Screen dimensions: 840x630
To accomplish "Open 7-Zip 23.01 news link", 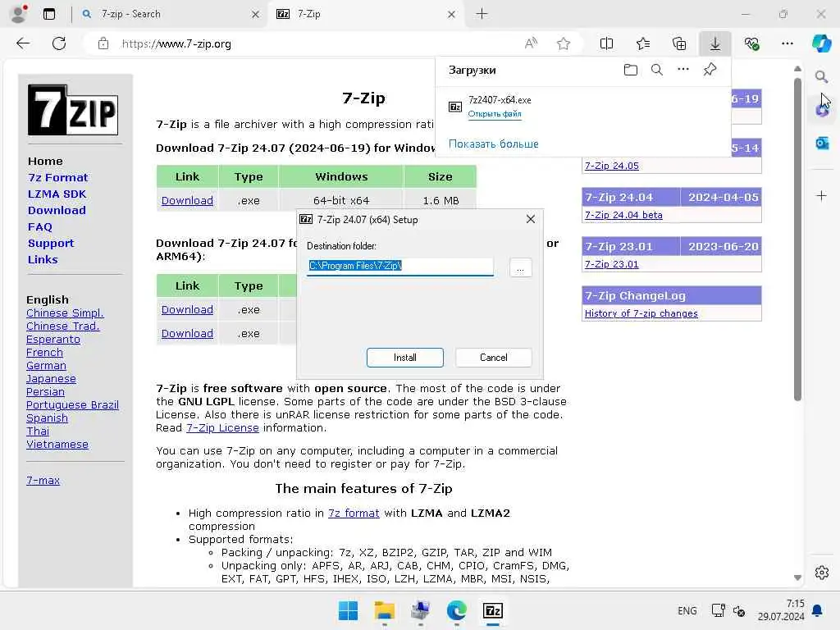I will pyautogui.click(x=611, y=264).
